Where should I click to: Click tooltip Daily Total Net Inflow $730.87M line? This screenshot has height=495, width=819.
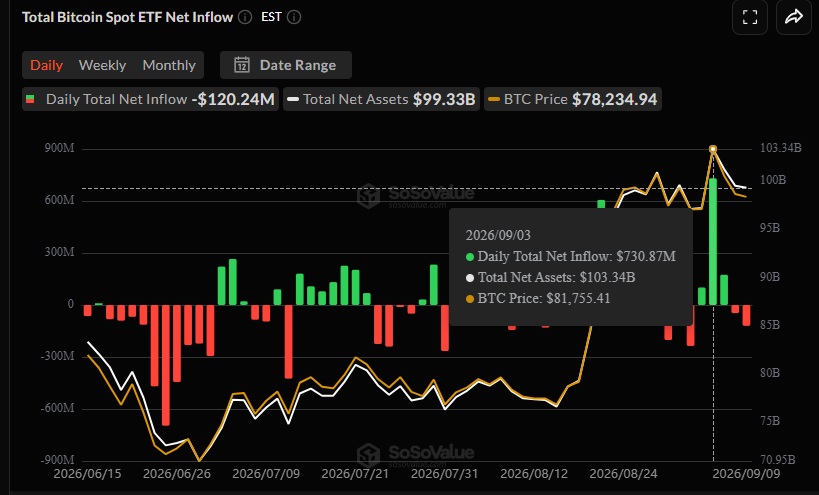click(571, 256)
